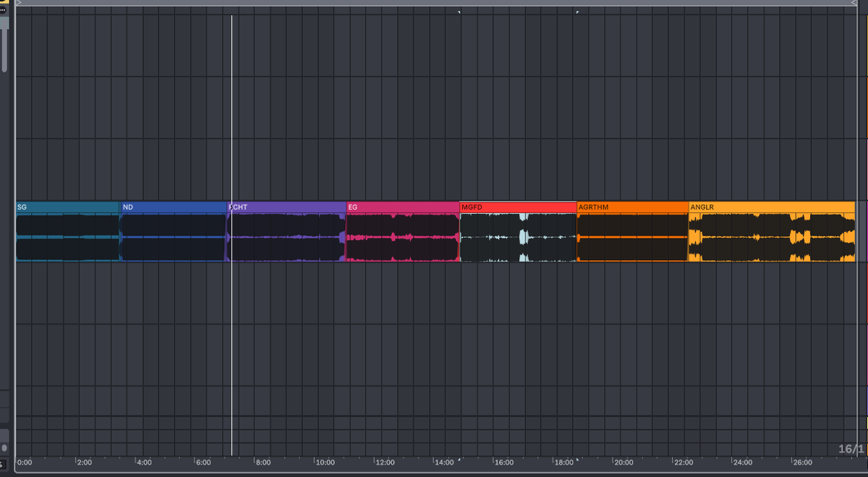Image resolution: width=868 pixels, height=477 pixels.
Task: Click the 14:00 time ruler label
Action: click(x=444, y=463)
